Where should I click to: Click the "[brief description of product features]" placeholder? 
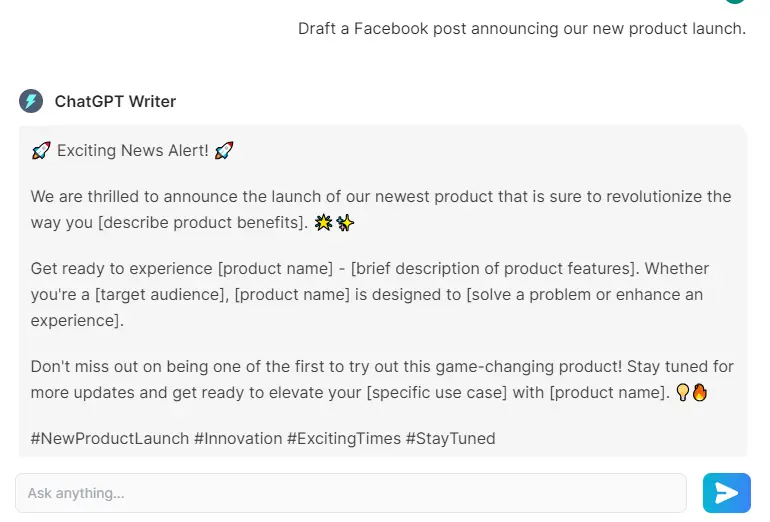click(x=494, y=268)
